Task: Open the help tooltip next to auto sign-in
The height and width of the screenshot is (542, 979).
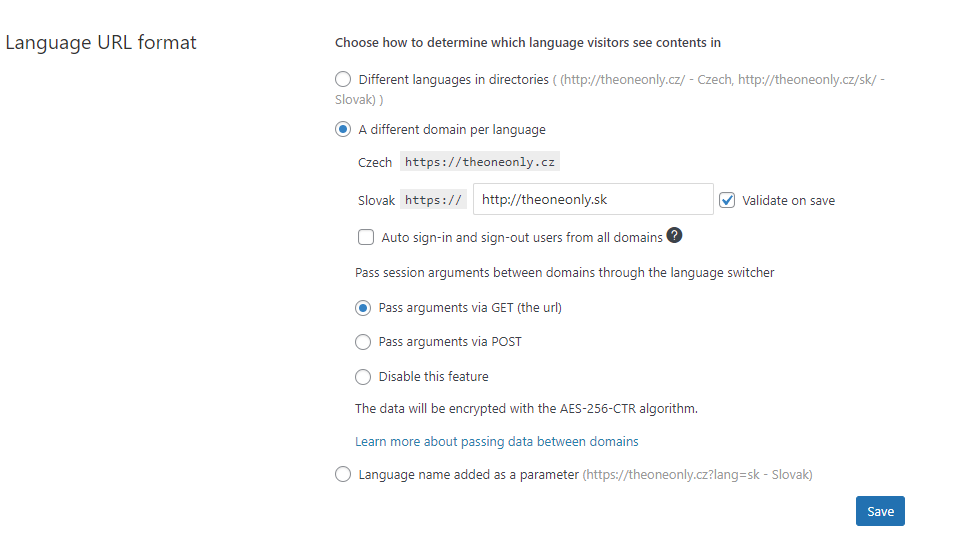Action: coord(674,235)
